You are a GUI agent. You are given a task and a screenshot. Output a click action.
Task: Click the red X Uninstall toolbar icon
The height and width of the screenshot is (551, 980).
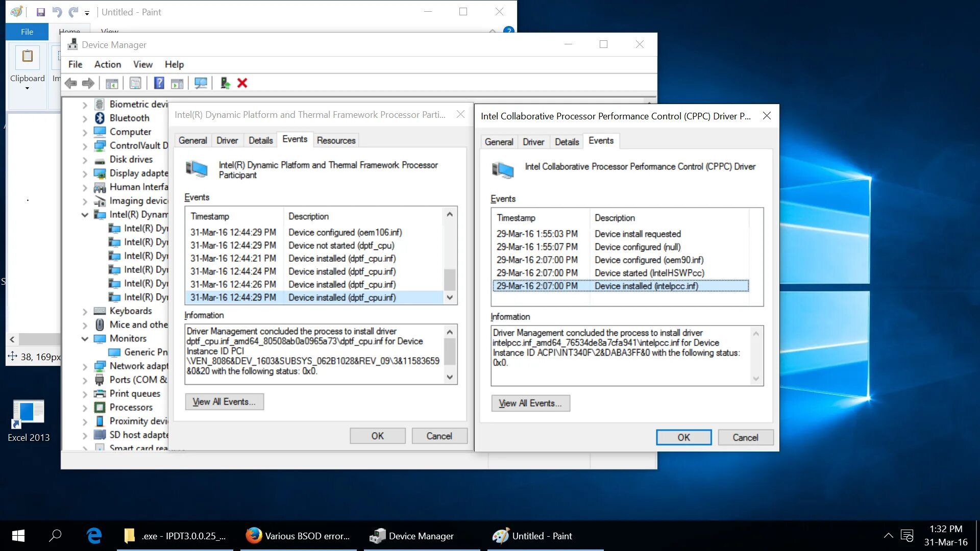[242, 83]
